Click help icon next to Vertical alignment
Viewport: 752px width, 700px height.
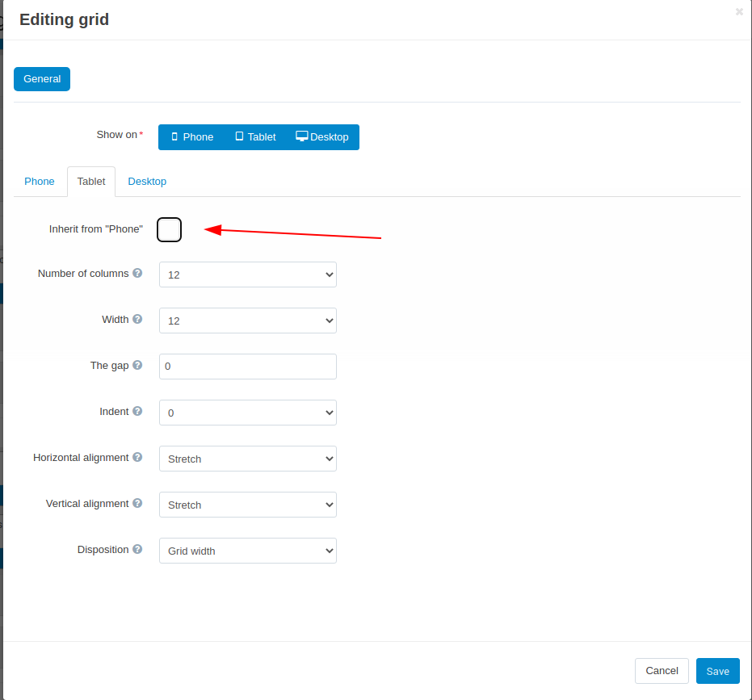point(137,503)
